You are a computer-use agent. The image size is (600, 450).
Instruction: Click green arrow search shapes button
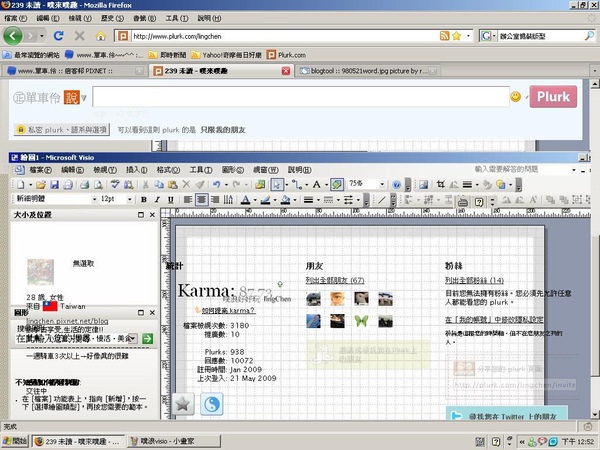pos(148,339)
